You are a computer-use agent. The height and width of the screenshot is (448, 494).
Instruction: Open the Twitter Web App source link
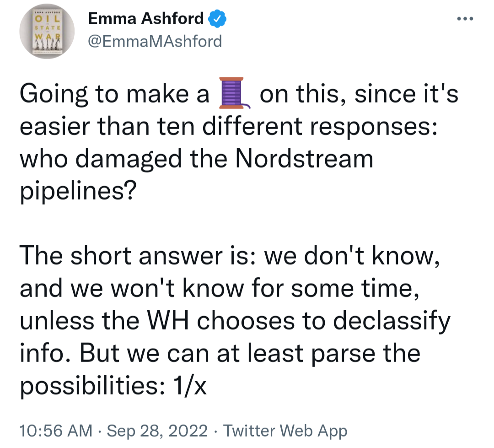[x=285, y=431]
